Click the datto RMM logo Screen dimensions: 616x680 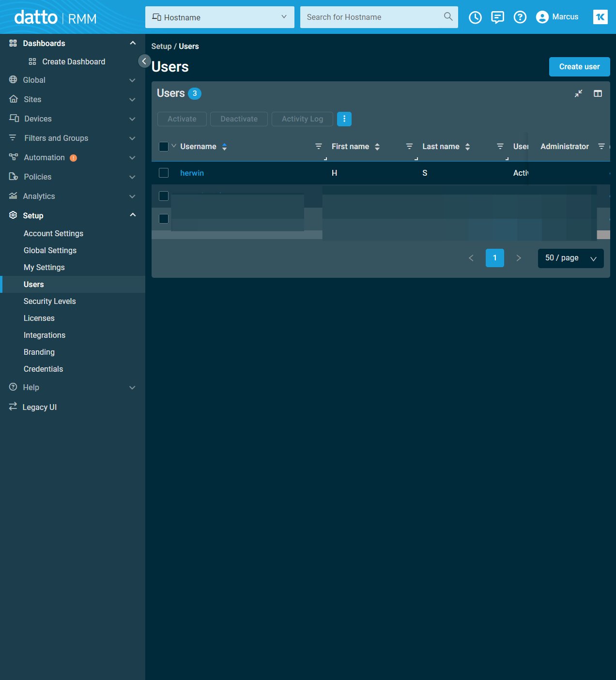pos(55,17)
